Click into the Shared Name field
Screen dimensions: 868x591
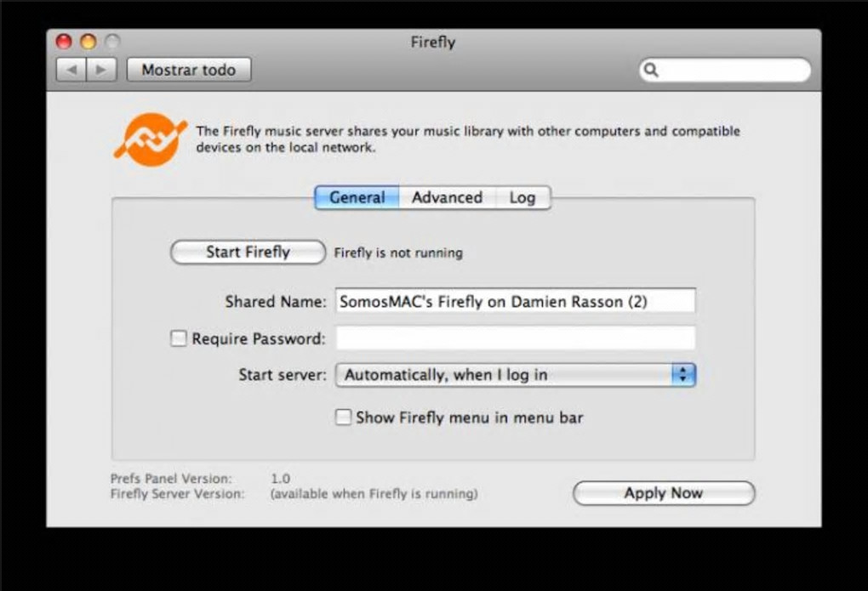click(x=516, y=301)
